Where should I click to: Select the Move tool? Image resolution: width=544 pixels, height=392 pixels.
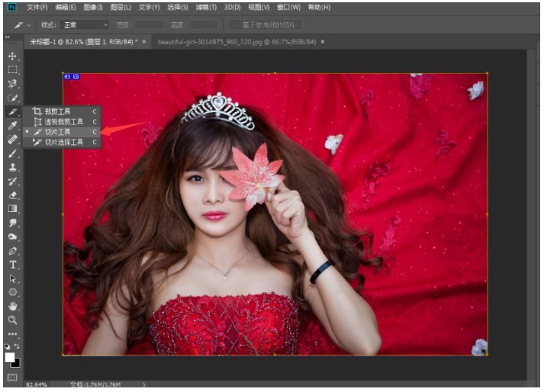coord(13,56)
